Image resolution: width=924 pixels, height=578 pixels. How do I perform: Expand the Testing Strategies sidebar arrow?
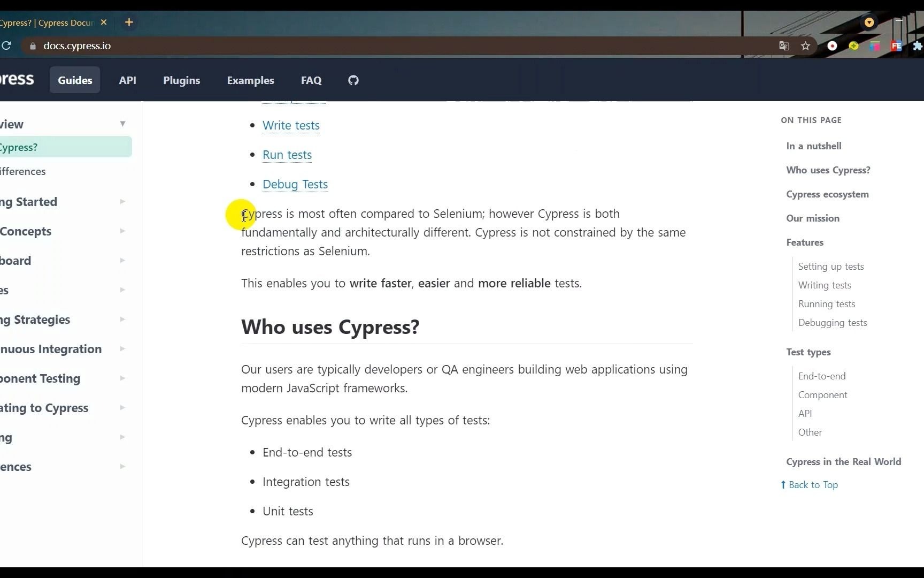pos(122,320)
